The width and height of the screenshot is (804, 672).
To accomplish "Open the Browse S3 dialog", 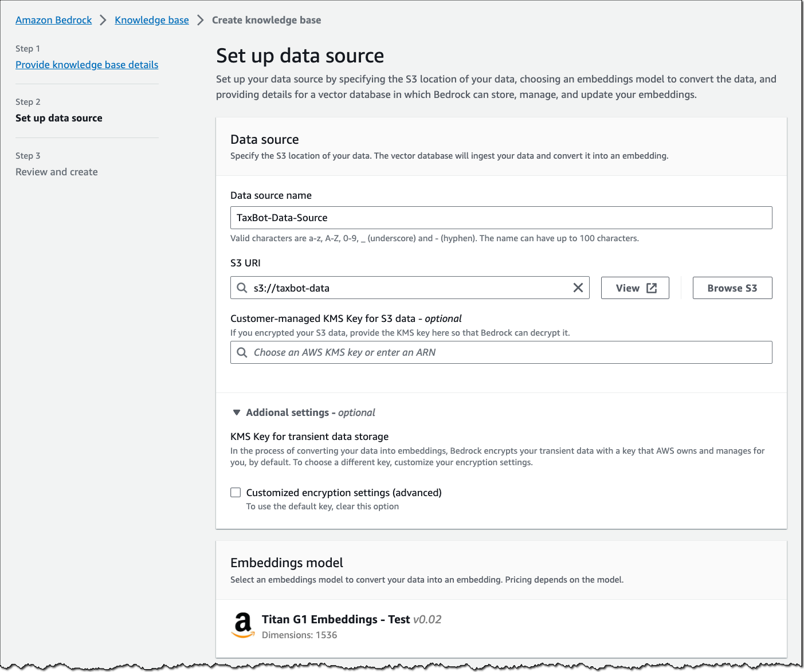I will pyautogui.click(x=732, y=288).
